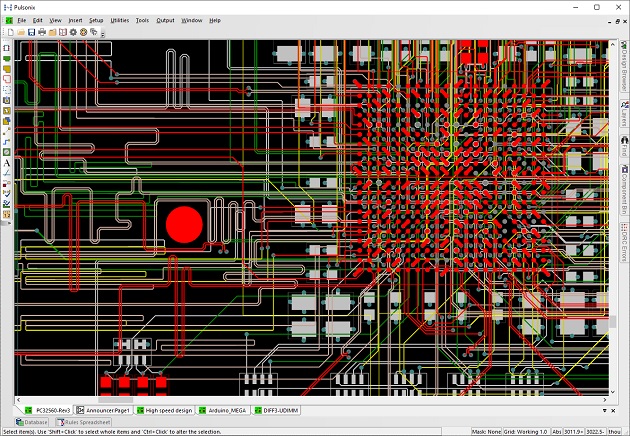
Task: Select the green component tool in left toolbar
Action: point(7,59)
